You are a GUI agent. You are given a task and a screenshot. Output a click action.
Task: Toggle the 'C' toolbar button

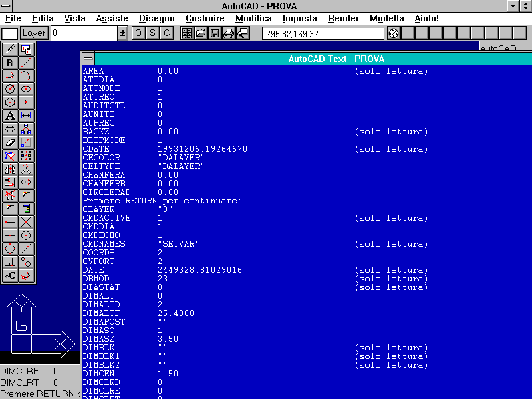(167, 33)
